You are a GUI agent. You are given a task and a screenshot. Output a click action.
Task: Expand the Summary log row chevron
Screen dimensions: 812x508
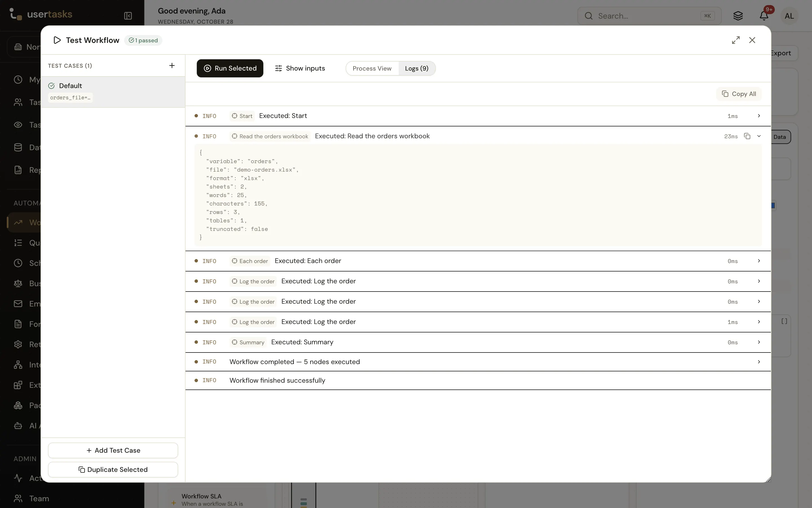[759, 342]
